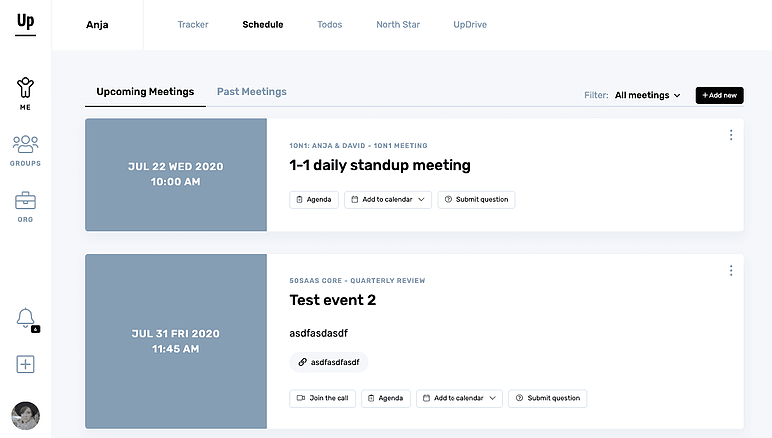Expand the All meetings filter dropdown
The width and height of the screenshot is (772, 438).
pos(647,95)
